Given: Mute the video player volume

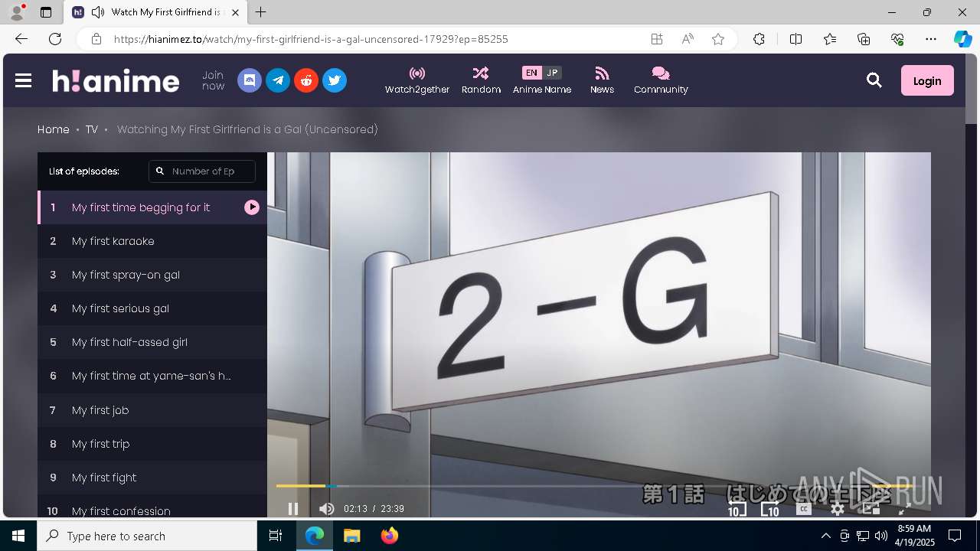Looking at the screenshot, I should pos(327,509).
